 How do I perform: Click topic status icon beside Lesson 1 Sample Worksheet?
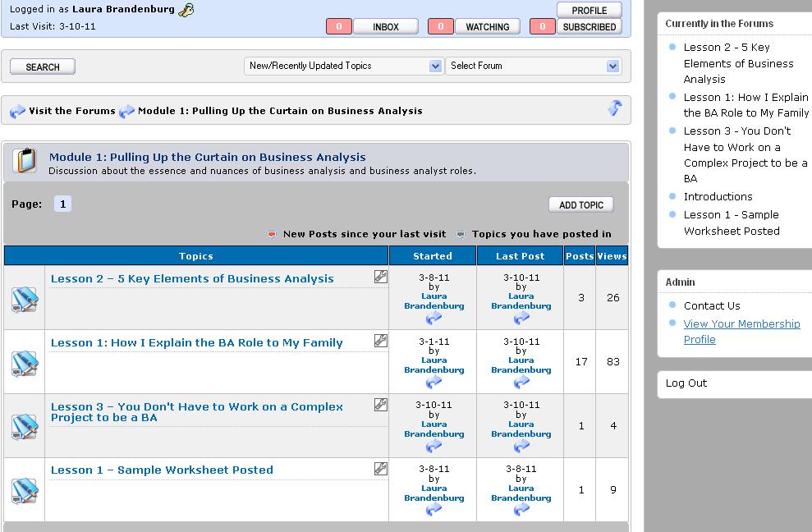coord(25,490)
